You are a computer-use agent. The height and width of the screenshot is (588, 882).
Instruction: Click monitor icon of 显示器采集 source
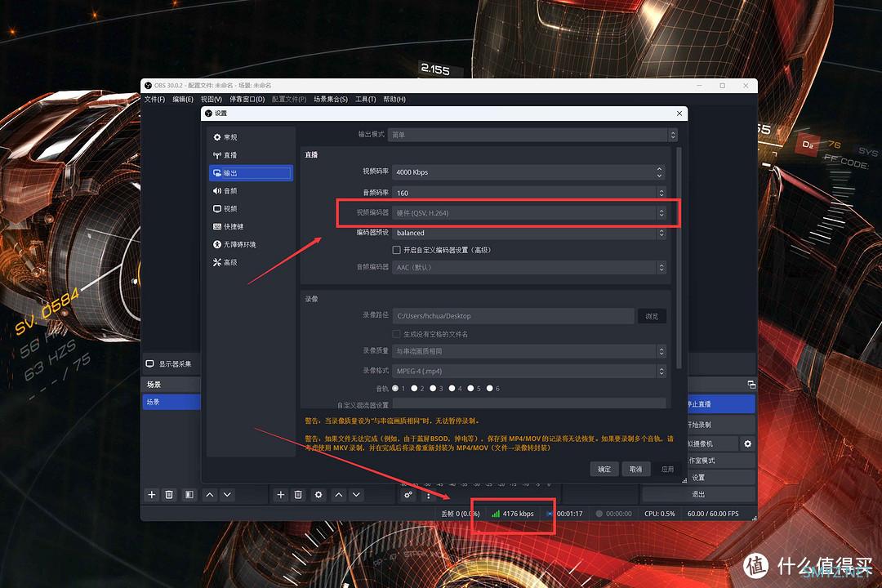tap(149, 364)
